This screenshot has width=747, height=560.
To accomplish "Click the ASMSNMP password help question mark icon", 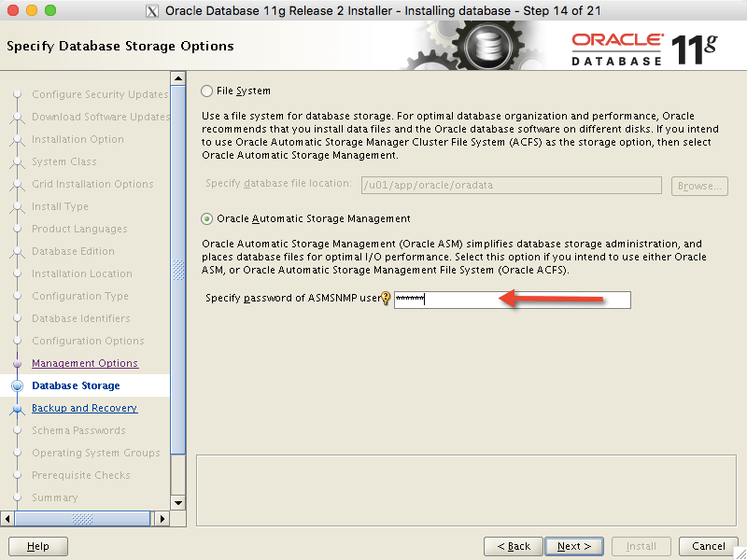I will (x=385, y=297).
